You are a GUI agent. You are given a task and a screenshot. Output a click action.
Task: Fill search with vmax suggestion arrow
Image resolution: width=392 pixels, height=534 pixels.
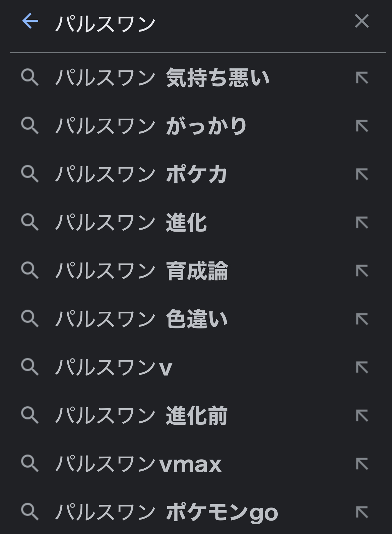(362, 464)
